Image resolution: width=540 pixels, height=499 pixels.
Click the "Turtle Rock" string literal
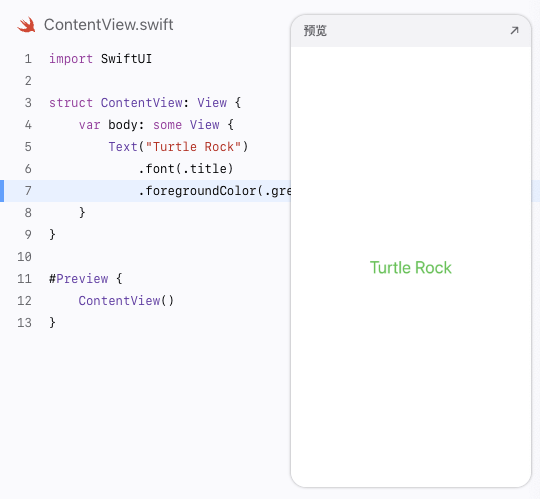point(193,147)
